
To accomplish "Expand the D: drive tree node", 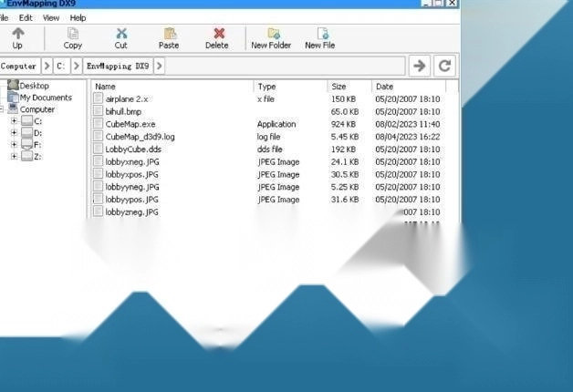I will tap(14, 133).
